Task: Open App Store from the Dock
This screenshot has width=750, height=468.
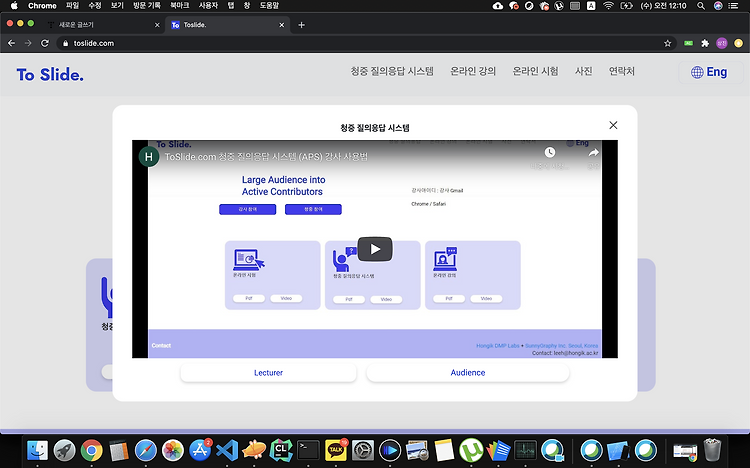Action: coord(200,450)
